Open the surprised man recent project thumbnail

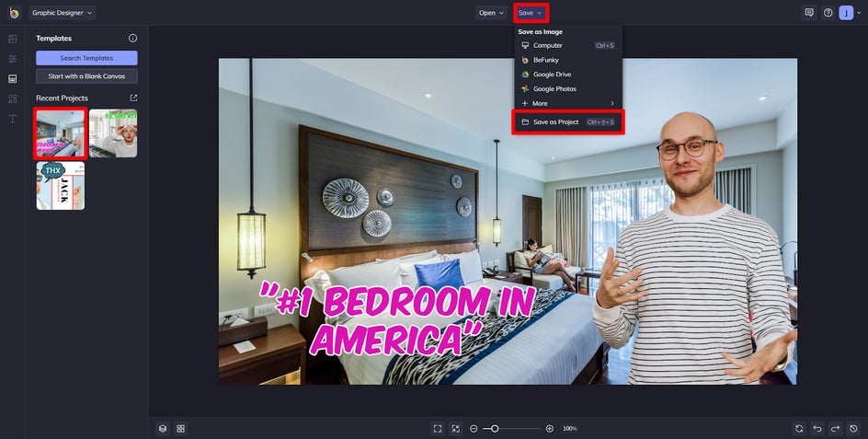tap(113, 133)
